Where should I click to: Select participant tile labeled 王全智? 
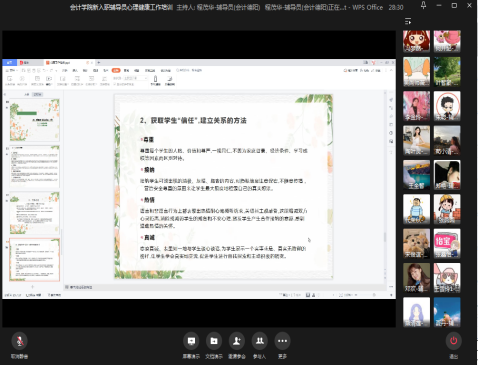point(417,175)
